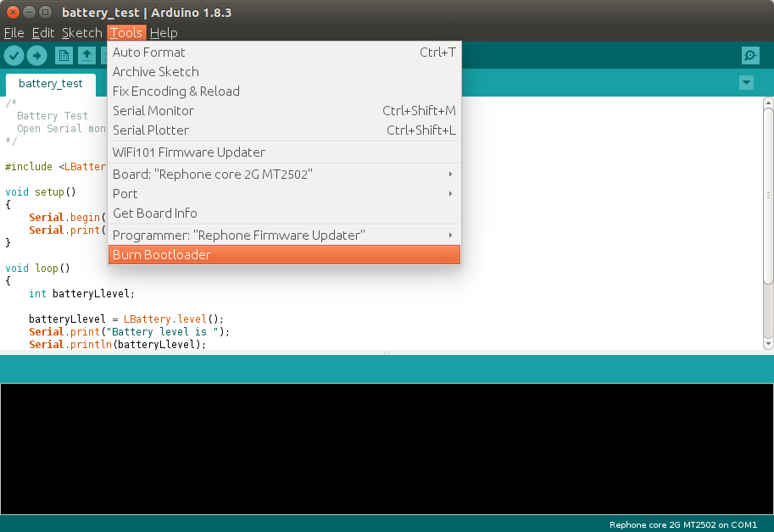The height and width of the screenshot is (532, 774).
Task: Open the File menu
Action: click(14, 33)
